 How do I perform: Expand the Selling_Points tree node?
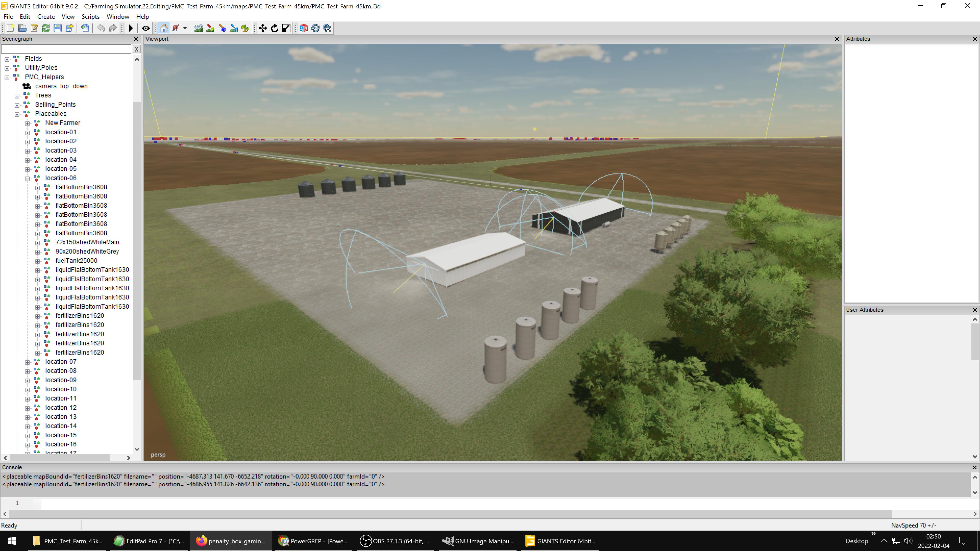(17, 105)
